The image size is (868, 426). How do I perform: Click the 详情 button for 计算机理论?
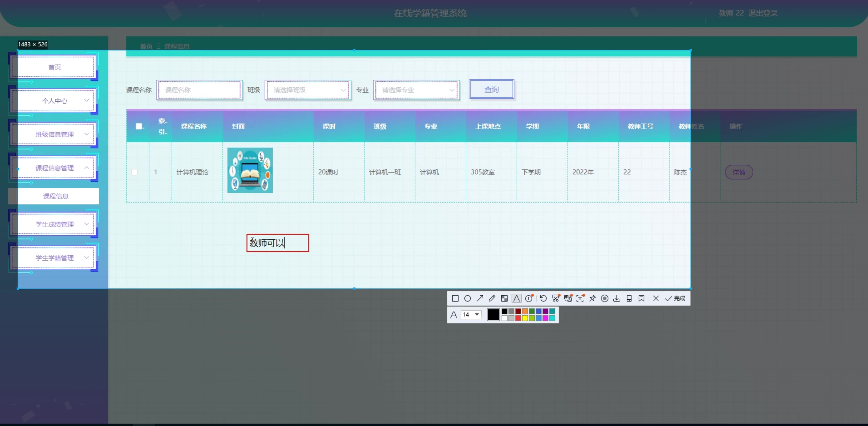coord(739,172)
